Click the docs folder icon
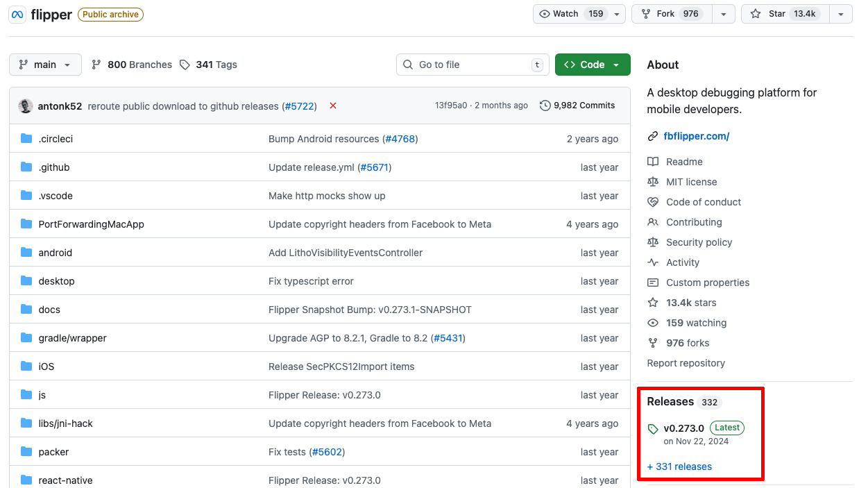 pos(26,310)
